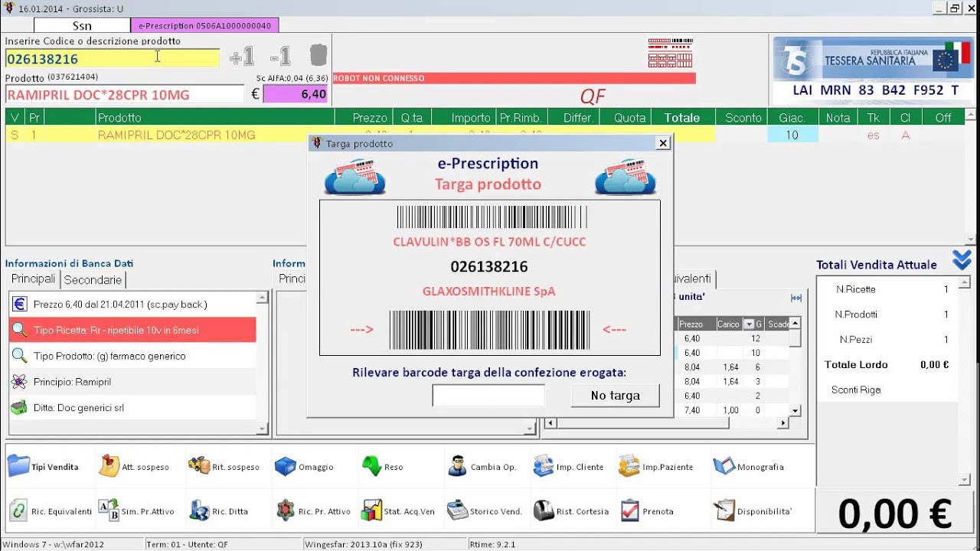Screen dimensions: 980x551
Task: Check Disponibilita' availability
Action: pos(753,510)
